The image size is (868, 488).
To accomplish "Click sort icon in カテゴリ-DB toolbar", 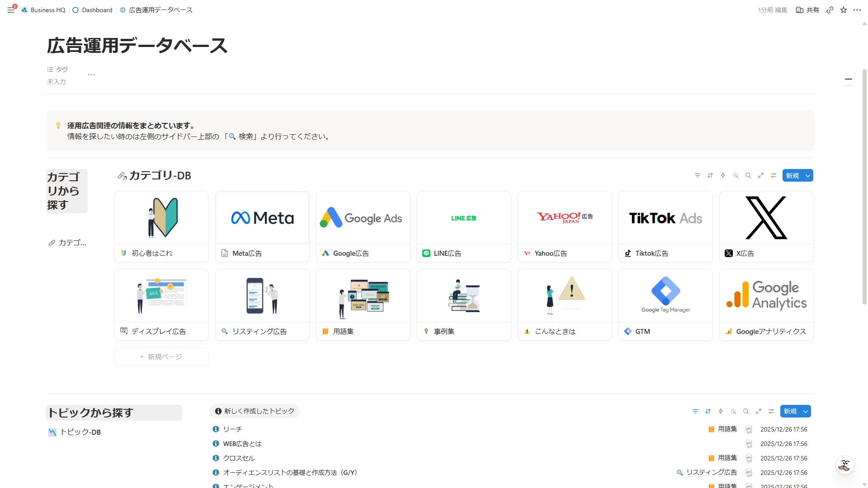I will coord(710,175).
